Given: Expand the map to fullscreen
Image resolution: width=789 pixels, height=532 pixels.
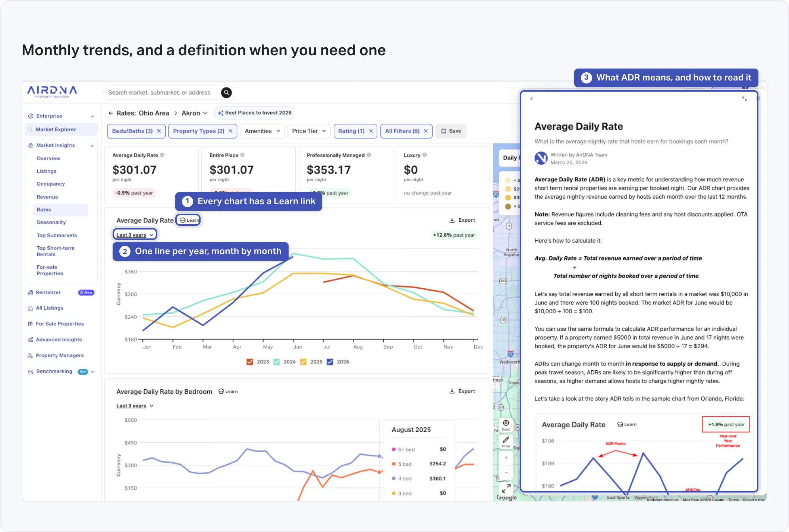Looking at the screenshot, I should pyautogui.click(x=506, y=488).
